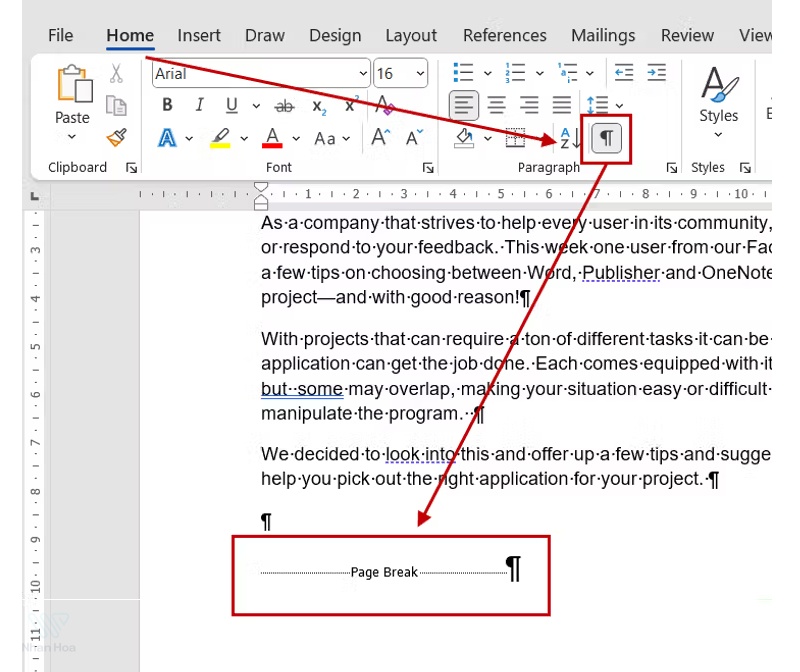Insert a bulleted list

point(463,72)
